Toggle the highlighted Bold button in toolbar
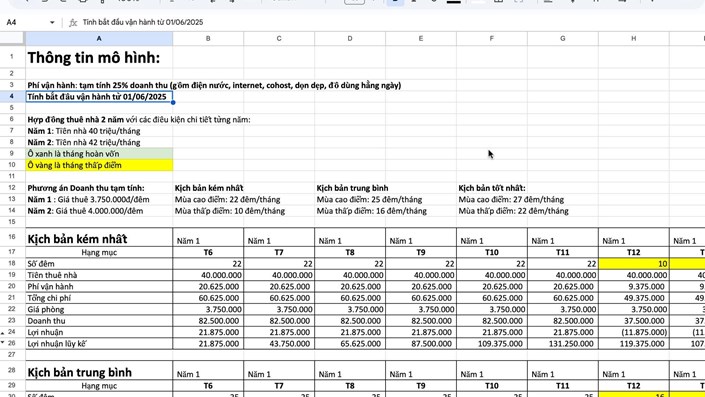The height and width of the screenshot is (397, 705). [x=395, y=2]
